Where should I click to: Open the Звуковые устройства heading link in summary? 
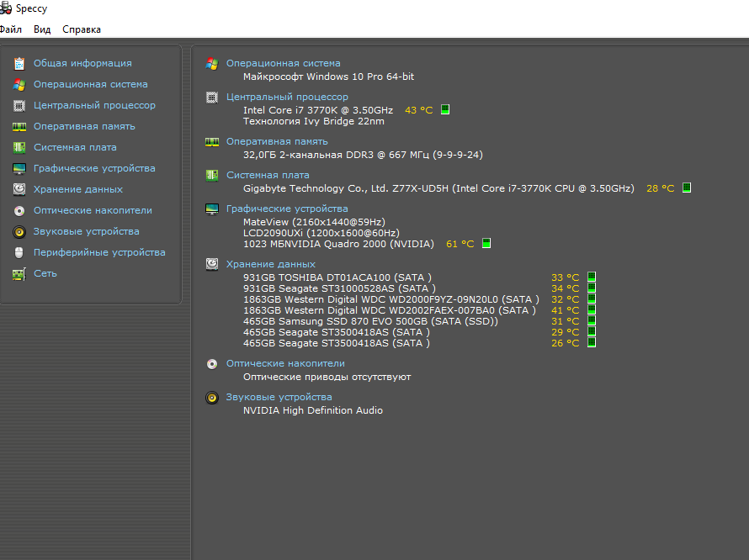tap(279, 397)
